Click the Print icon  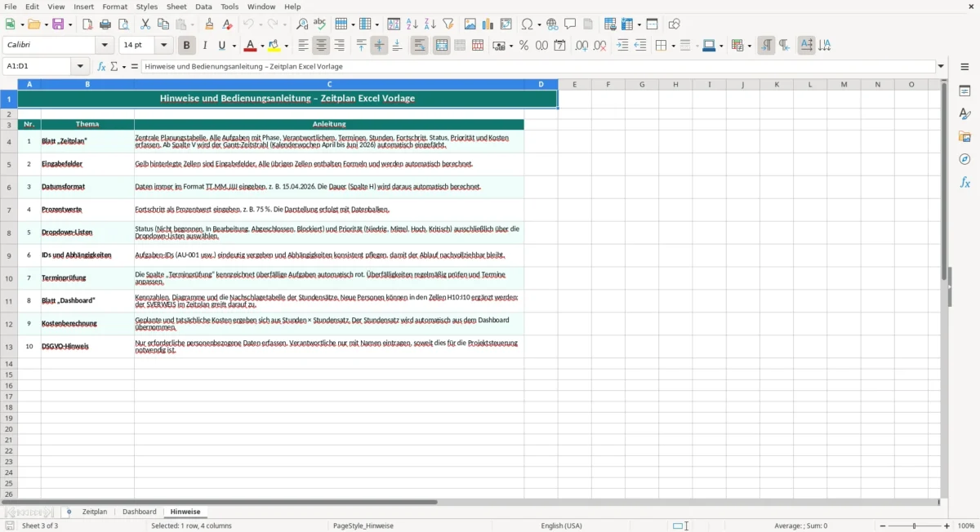[105, 24]
